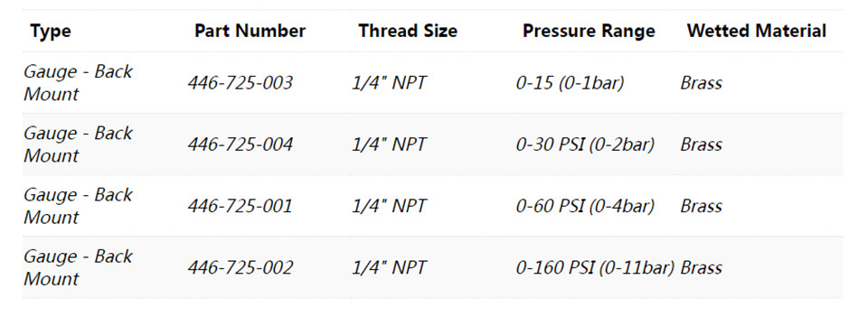The image size is (868, 326).
Task: Click Brass in the 446-725-003 row
Action: [702, 83]
